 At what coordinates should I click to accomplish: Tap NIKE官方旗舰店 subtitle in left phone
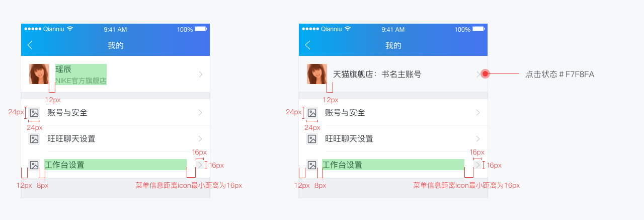point(81,81)
